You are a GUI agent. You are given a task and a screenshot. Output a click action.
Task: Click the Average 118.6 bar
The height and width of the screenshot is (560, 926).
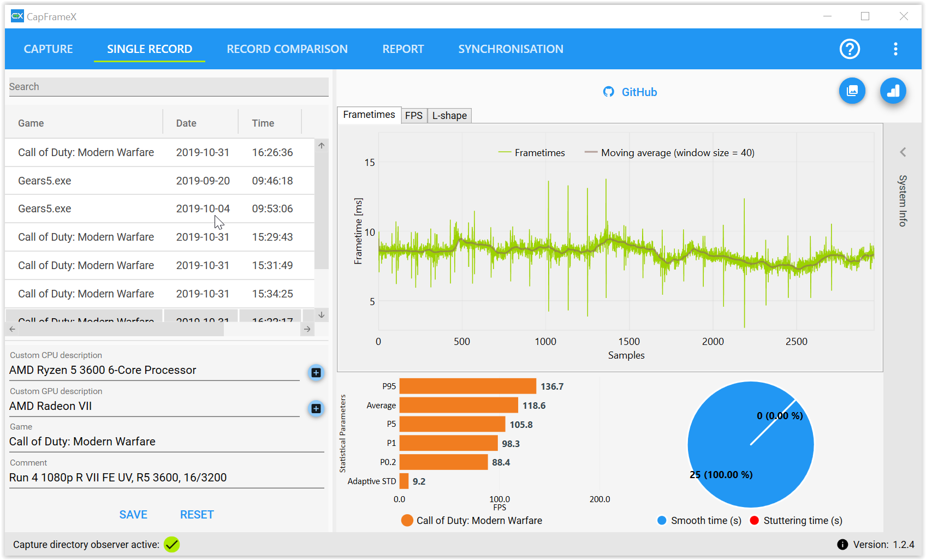coord(459,405)
